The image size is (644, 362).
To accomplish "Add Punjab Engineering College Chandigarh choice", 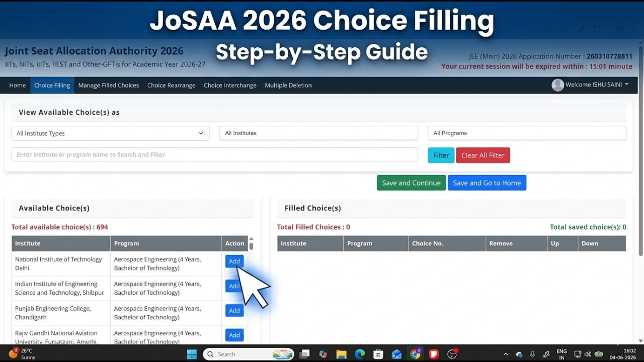I will [x=234, y=311].
